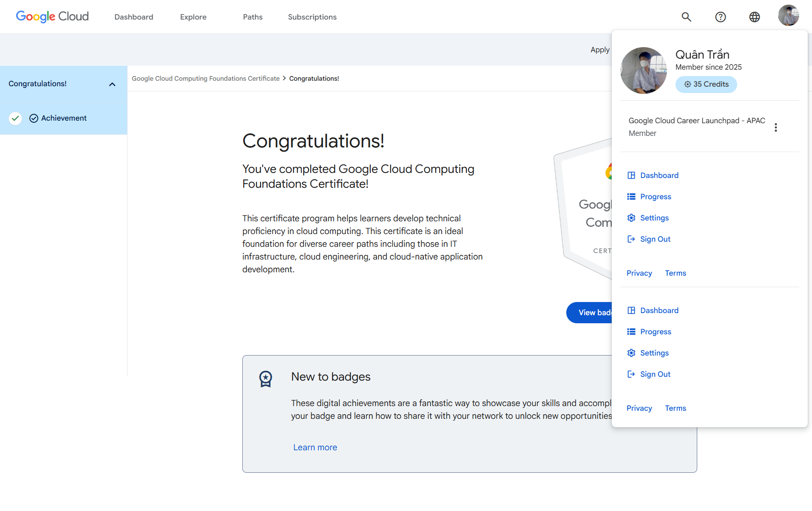The height and width of the screenshot is (511, 812).
Task: Open the help question mark icon
Action: click(720, 17)
